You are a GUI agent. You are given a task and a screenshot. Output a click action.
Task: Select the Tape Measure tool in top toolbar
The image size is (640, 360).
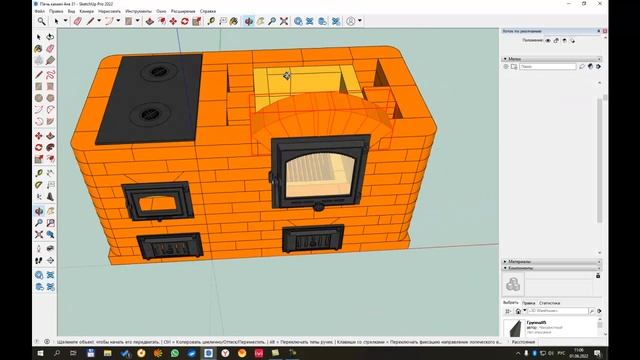click(211, 21)
